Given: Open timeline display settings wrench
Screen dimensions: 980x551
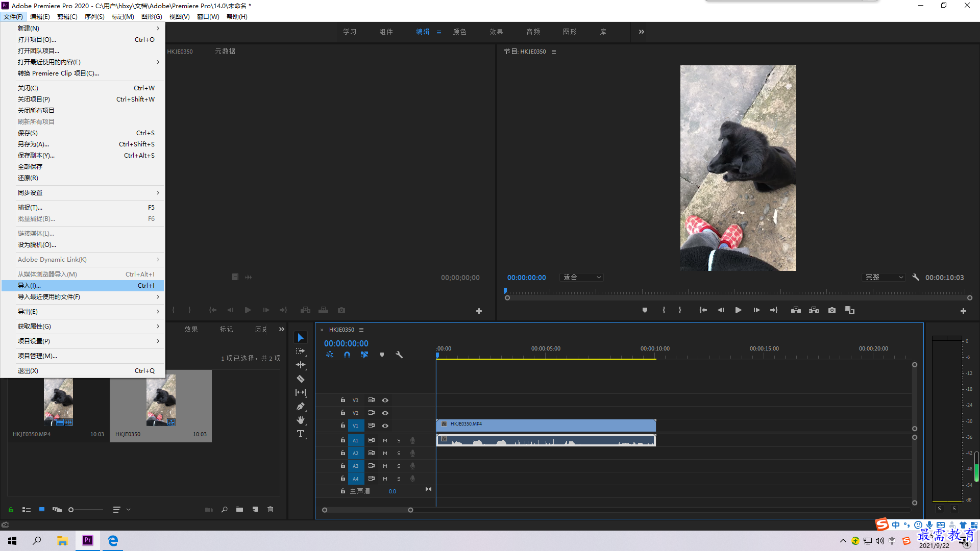Looking at the screenshot, I should (399, 355).
